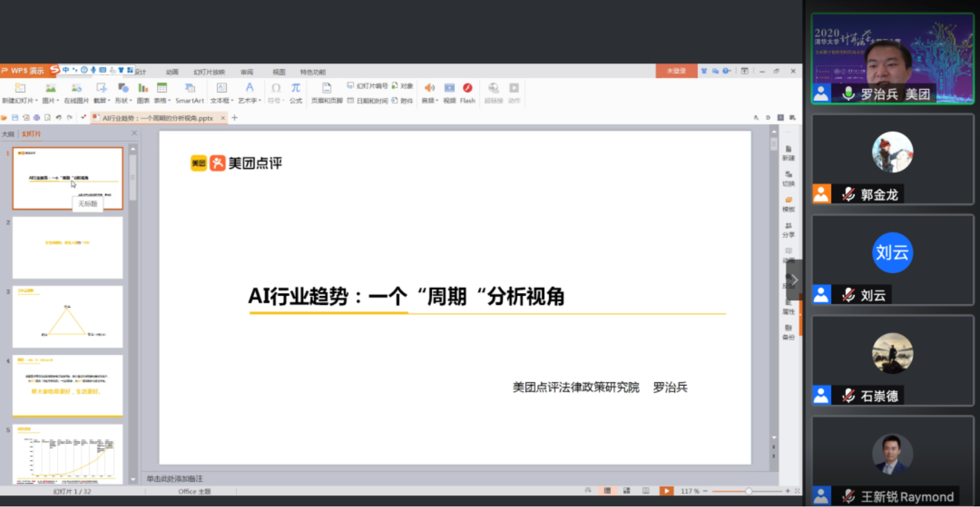
Task: Open the feedback chat icon in title bar
Action: point(715,71)
